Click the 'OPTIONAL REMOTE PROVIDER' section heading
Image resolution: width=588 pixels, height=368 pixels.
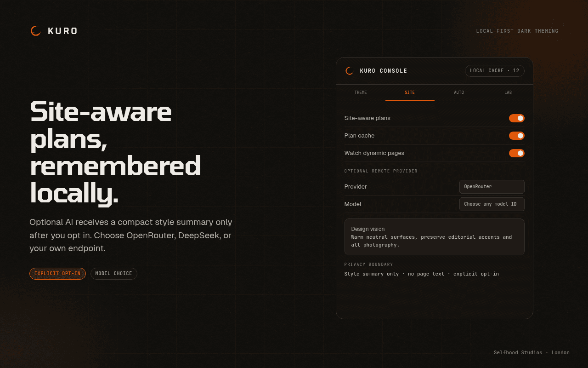pyautogui.click(x=381, y=171)
